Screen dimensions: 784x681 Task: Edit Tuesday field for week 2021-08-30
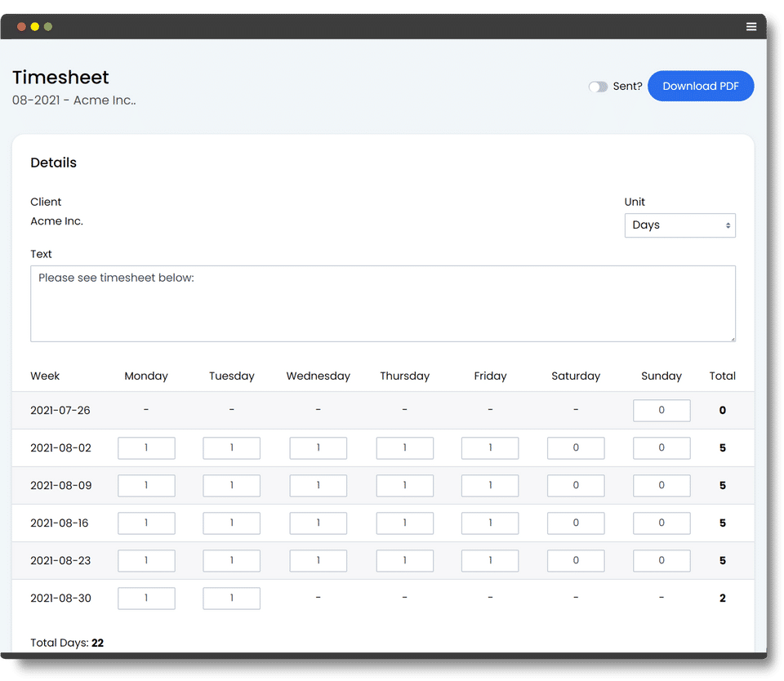pyautogui.click(x=231, y=599)
